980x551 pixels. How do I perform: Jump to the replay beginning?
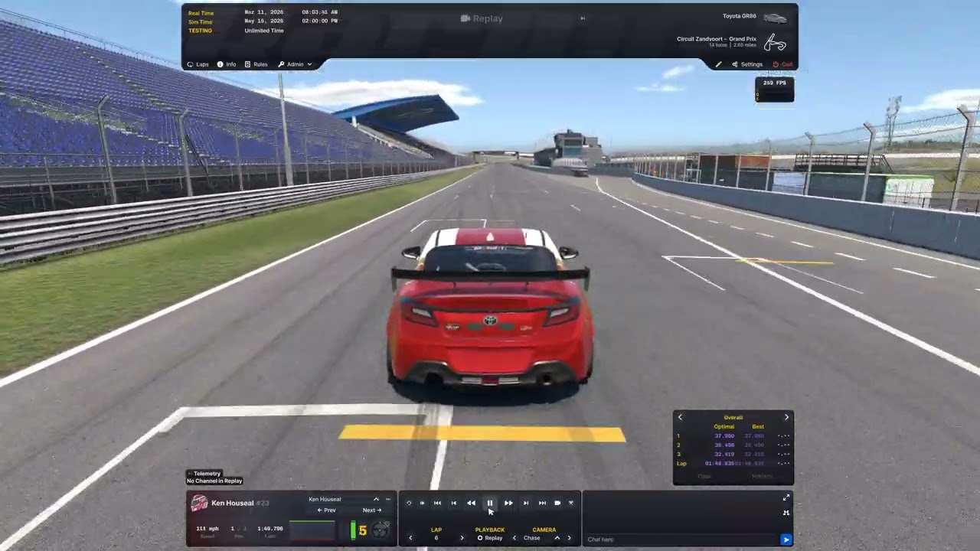[437, 503]
